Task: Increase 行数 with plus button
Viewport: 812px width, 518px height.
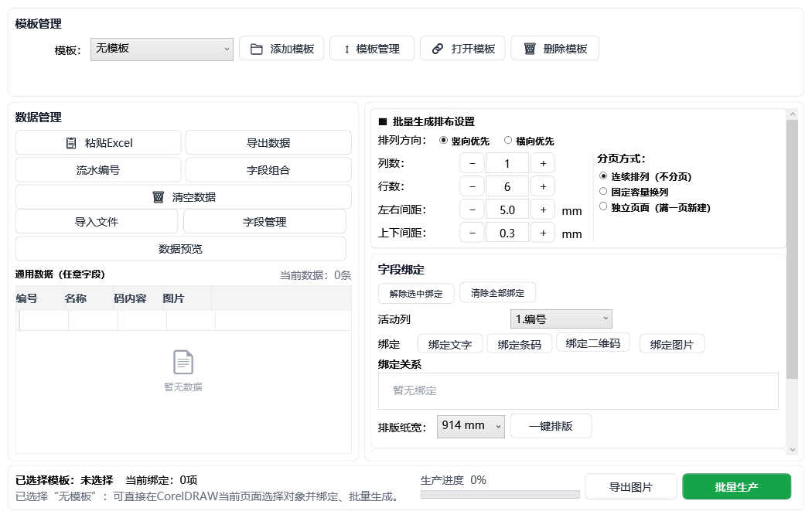Action: (x=543, y=187)
